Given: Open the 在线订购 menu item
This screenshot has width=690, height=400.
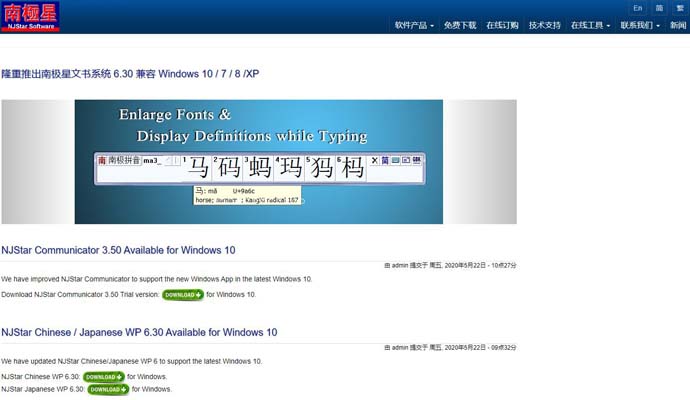Looking at the screenshot, I should 502,26.
